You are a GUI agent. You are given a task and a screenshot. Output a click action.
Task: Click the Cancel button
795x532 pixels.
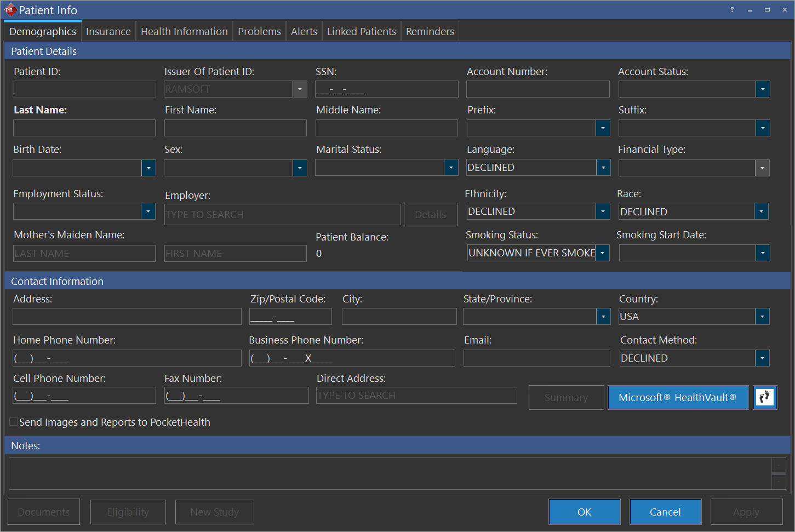pos(665,512)
